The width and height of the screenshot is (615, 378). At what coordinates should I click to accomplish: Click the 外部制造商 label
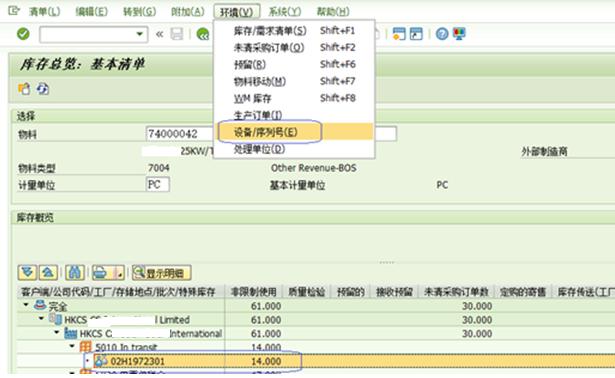tap(544, 151)
